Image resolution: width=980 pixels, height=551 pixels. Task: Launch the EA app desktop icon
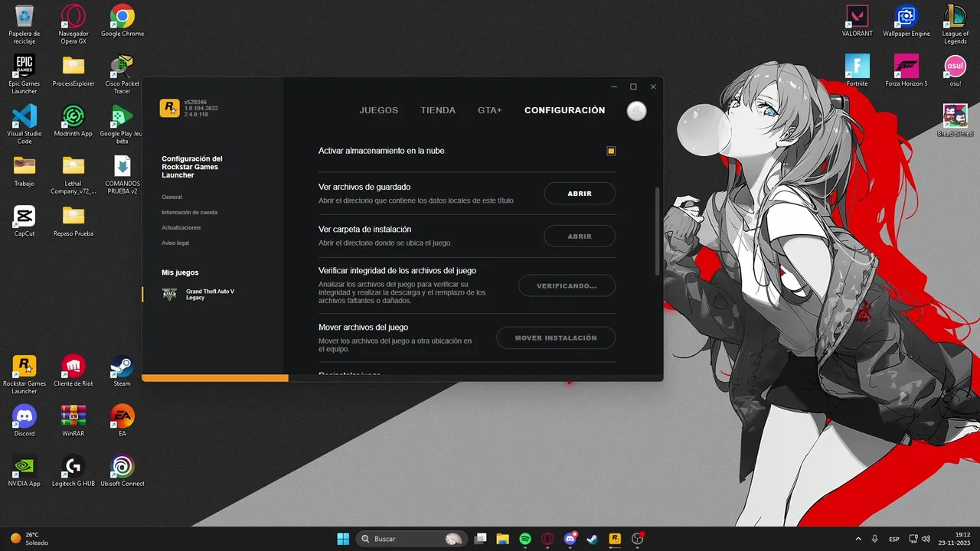coord(122,420)
